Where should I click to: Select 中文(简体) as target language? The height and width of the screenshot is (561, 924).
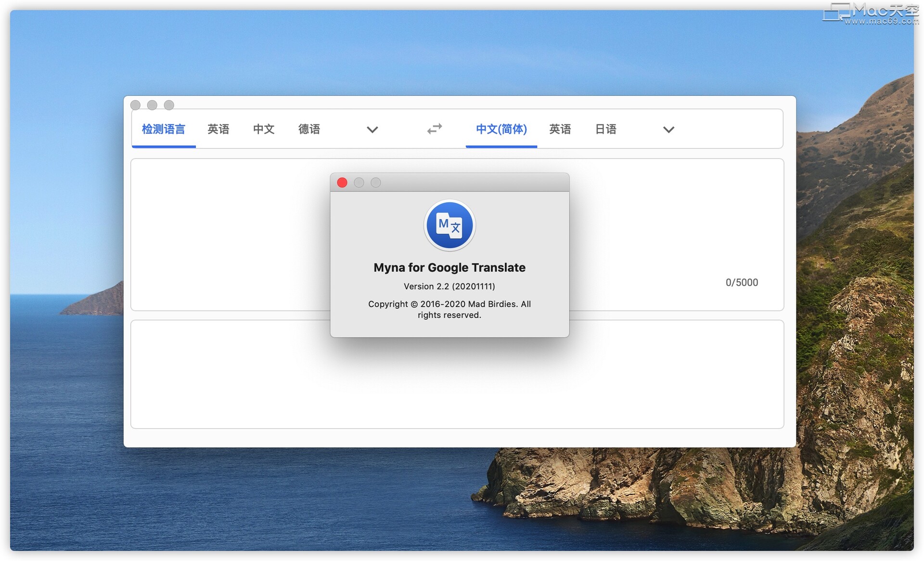tap(501, 129)
